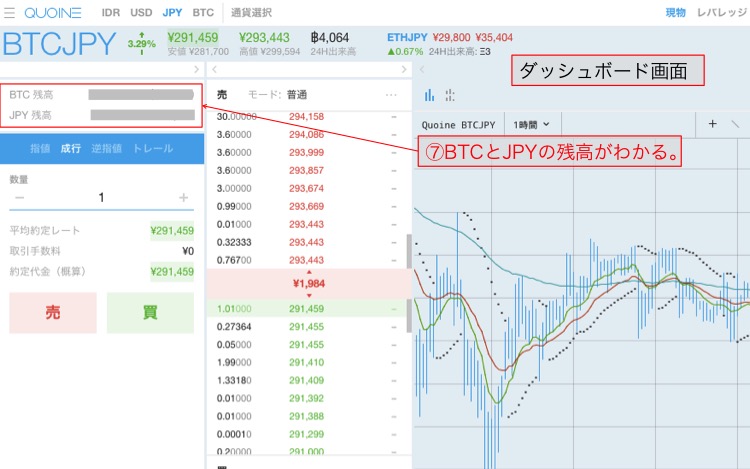Click the ETHJPY ticker link
This screenshot has width=750, height=469.
(x=407, y=37)
